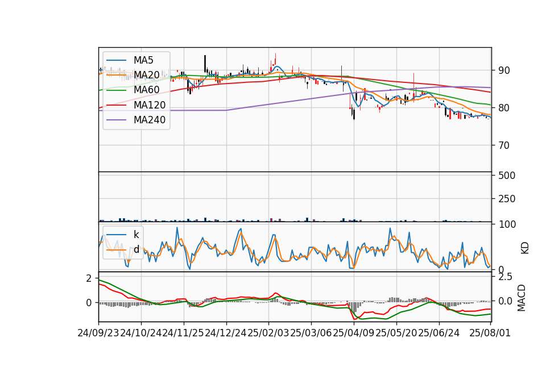Click the MACD right axis value 2.5
The height and width of the screenshot is (392, 546).
pos(505,277)
